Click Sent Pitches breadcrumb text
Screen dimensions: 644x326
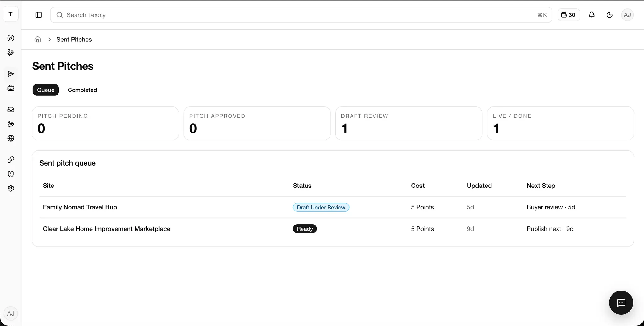point(74,40)
